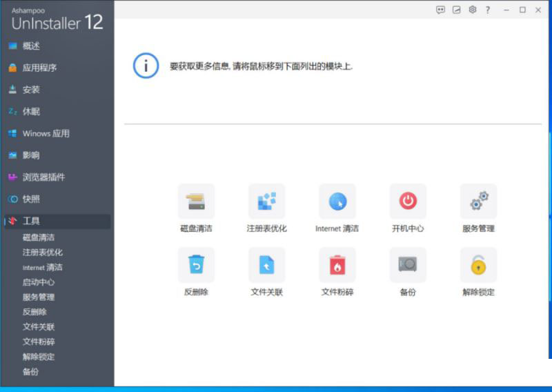Image resolution: width=552 pixels, height=392 pixels.
Task: Minimize the UnInstaller window
Action: click(x=506, y=10)
